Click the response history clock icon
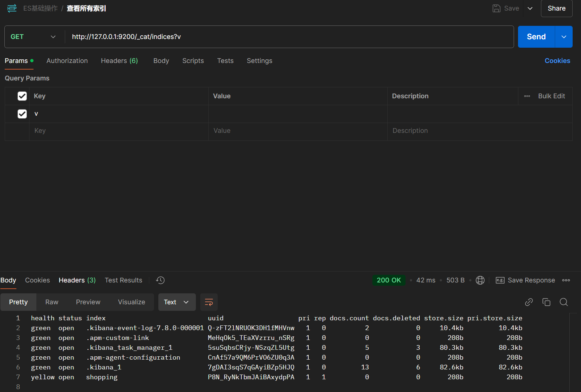 coord(160,280)
